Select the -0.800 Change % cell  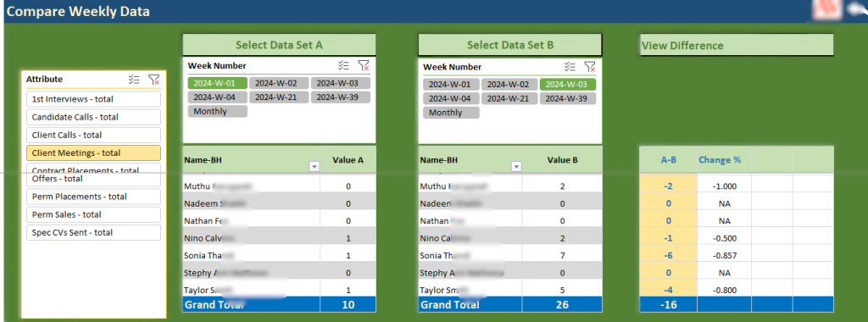pos(724,290)
